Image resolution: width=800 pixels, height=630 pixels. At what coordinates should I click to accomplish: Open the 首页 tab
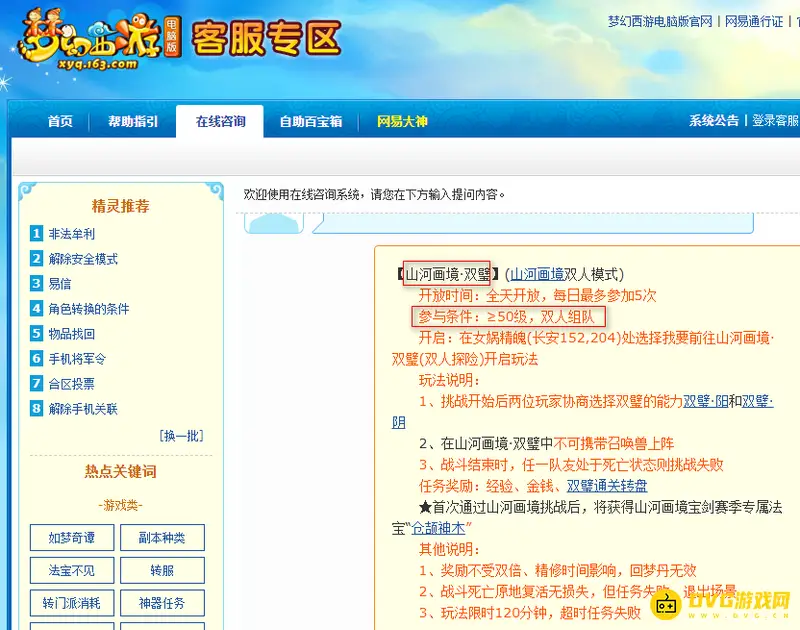pos(60,121)
